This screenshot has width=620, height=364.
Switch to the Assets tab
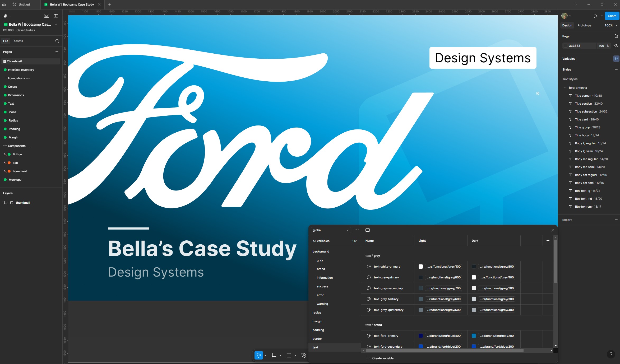click(x=18, y=41)
